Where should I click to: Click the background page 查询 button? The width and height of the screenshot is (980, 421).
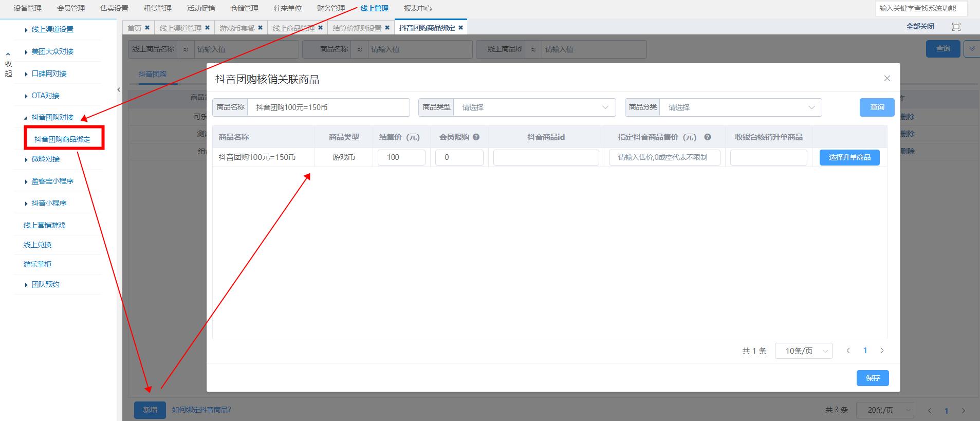(943, 49)
